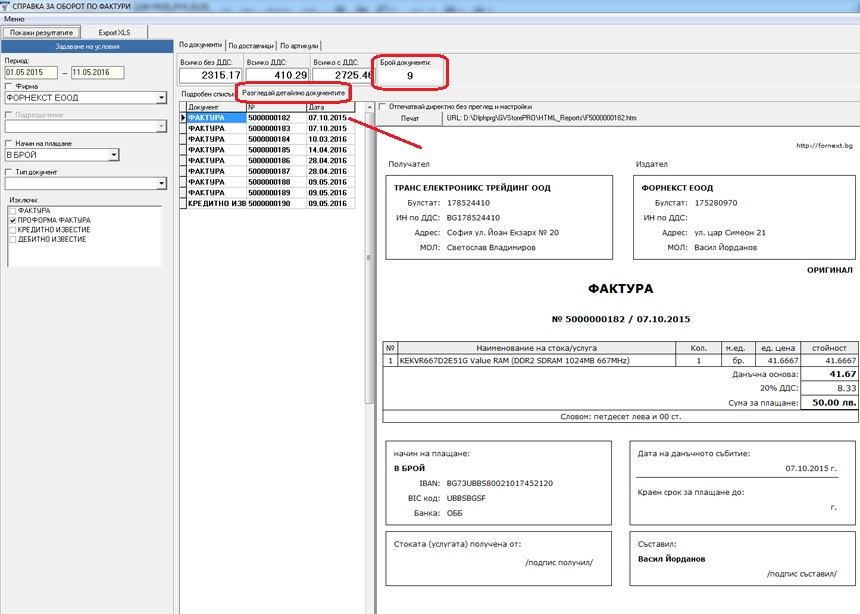Sort by the № column header

(x=276, y=107)
